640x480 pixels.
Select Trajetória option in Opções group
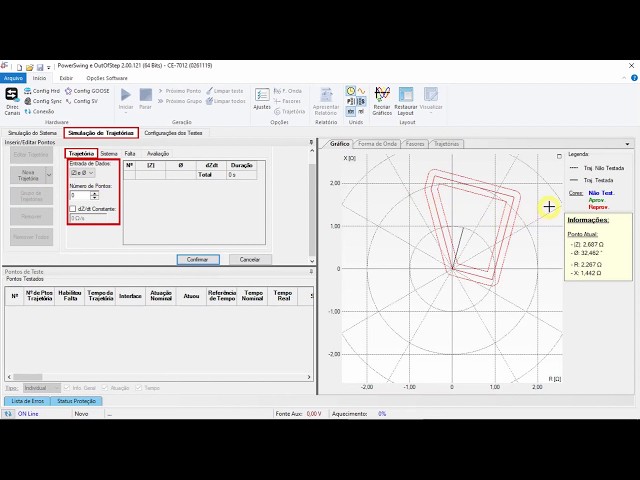click(x=289, y=111)
